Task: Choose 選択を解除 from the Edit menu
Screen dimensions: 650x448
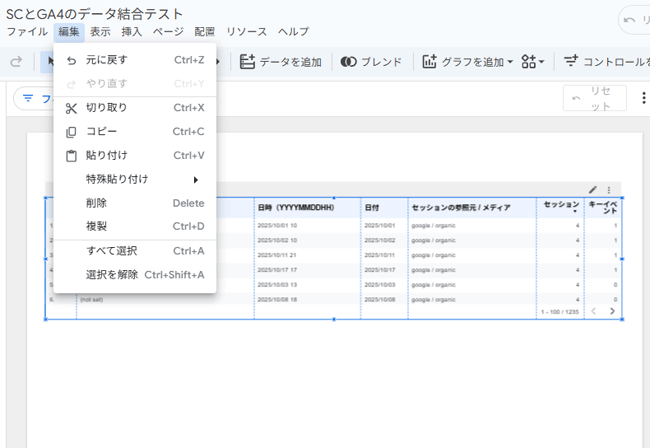Action: pyautogui.click(x=135, y=275)
